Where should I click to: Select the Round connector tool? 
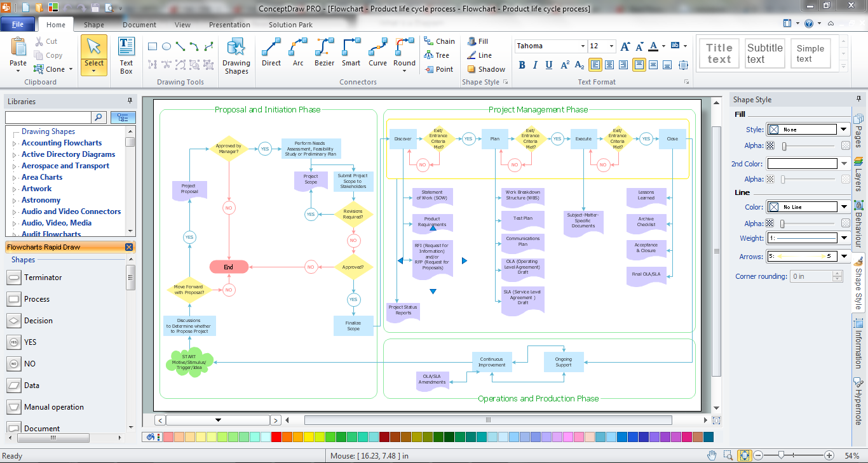point(404,52)
